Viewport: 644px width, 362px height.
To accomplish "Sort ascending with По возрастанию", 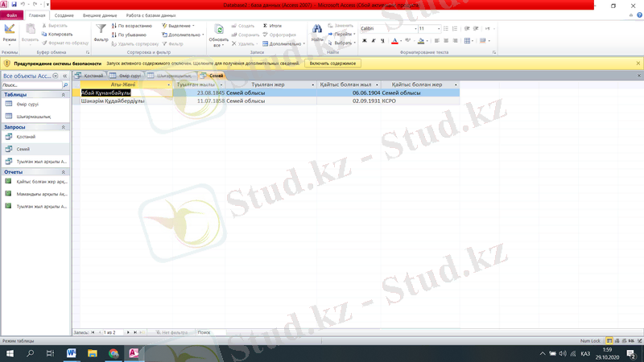I will click(x=132, y=26).
